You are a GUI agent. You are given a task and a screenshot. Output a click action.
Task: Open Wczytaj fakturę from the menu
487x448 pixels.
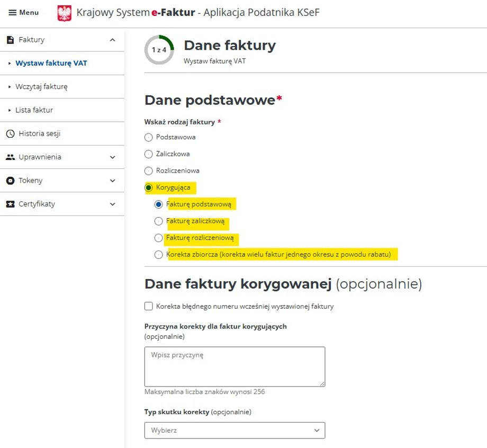[41, 86]
